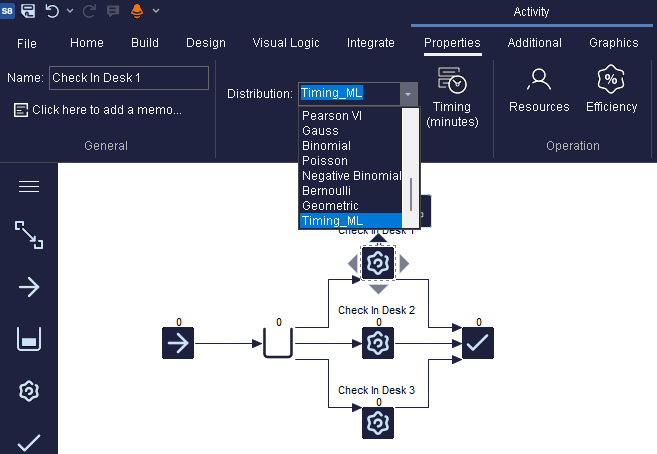Switch to the Home tab
The height and width of the screenshot is (454, 657).
[x=87, y=43]
